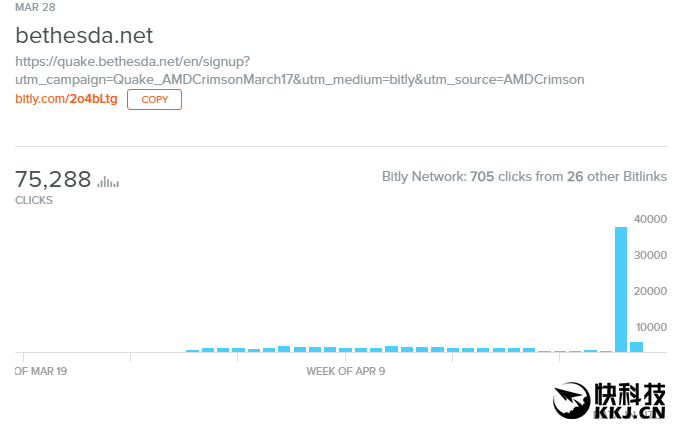Click the OF MAR 19 axis label
The height and width of the screenshot is (429, 675).
42,371
